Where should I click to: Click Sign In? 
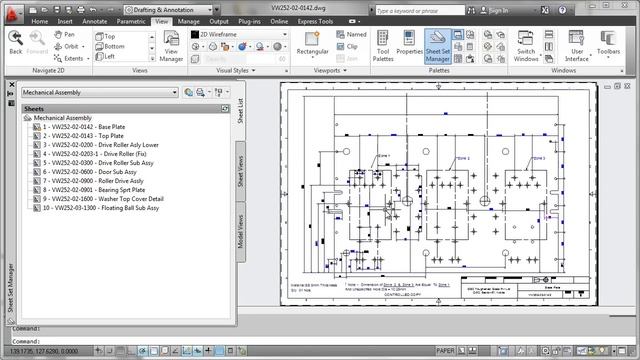493,11
